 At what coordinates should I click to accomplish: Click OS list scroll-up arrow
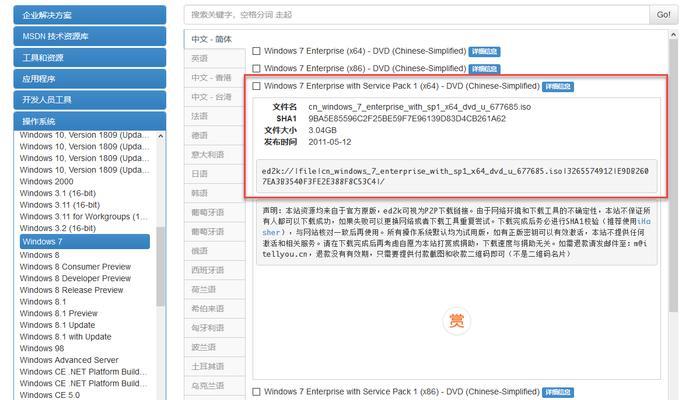click(x=160, y=136)
